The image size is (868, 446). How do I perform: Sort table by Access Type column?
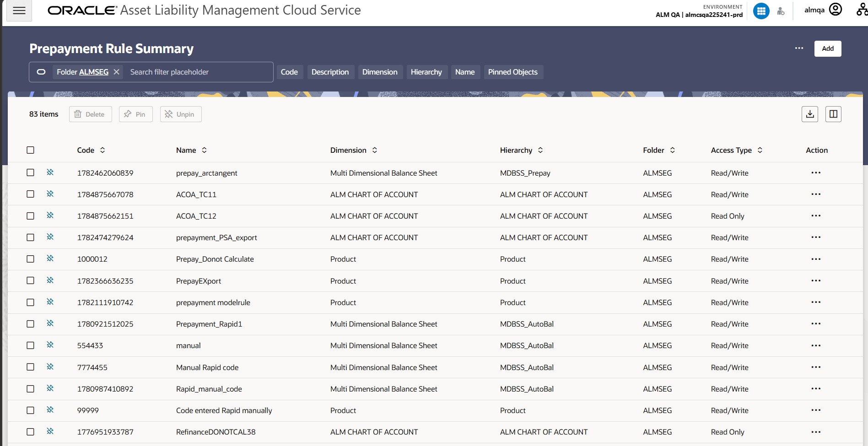(x=760, y=150)
